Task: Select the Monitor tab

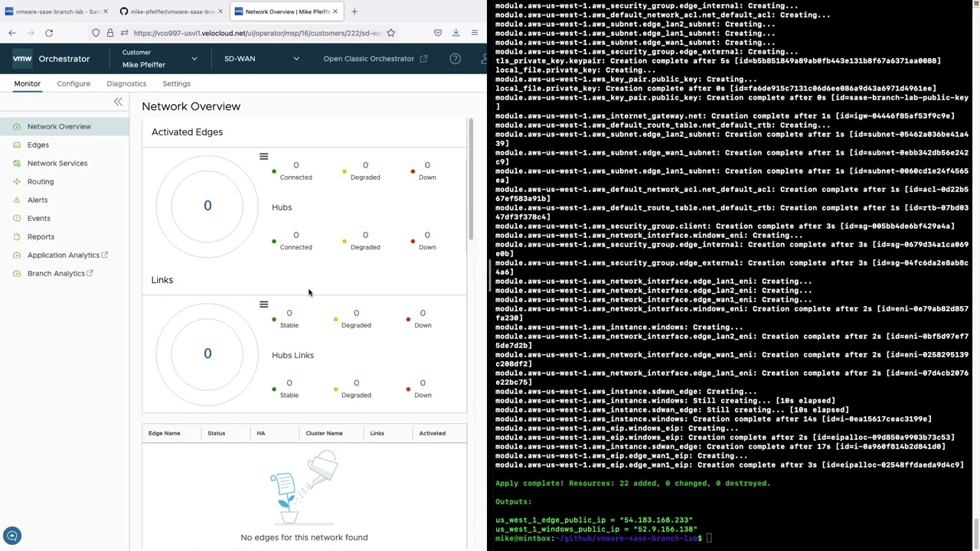Action: coord(27,83)
